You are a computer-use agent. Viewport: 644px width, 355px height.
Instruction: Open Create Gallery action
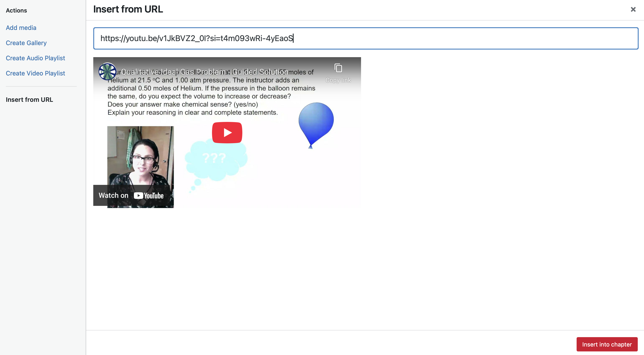click(x=26, y=43)
